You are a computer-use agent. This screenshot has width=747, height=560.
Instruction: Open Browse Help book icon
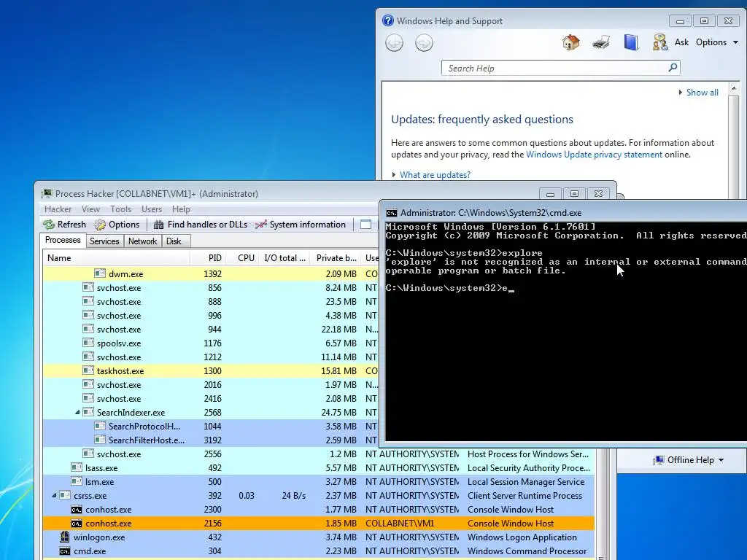631,42
